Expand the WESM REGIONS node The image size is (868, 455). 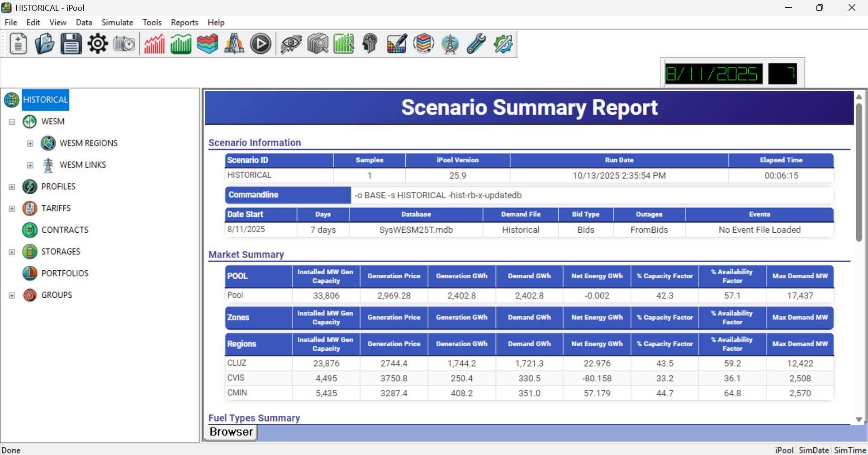pos(30,143)
